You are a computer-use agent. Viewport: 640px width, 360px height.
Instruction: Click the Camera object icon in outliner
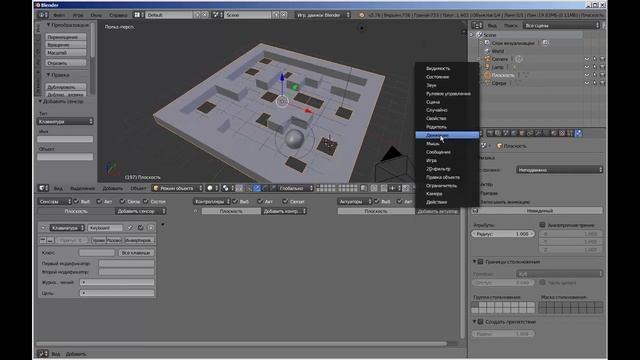tap(487, 59)
